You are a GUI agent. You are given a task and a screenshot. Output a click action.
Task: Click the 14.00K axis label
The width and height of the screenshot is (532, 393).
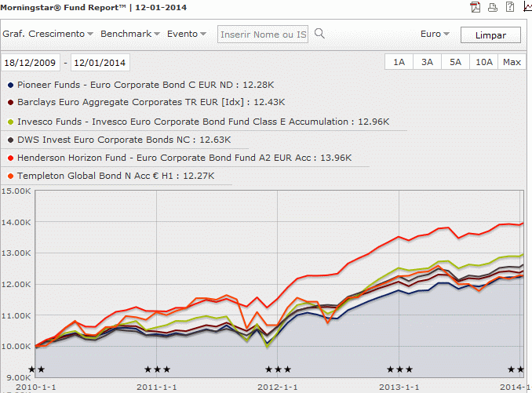(x=16, y=223)
